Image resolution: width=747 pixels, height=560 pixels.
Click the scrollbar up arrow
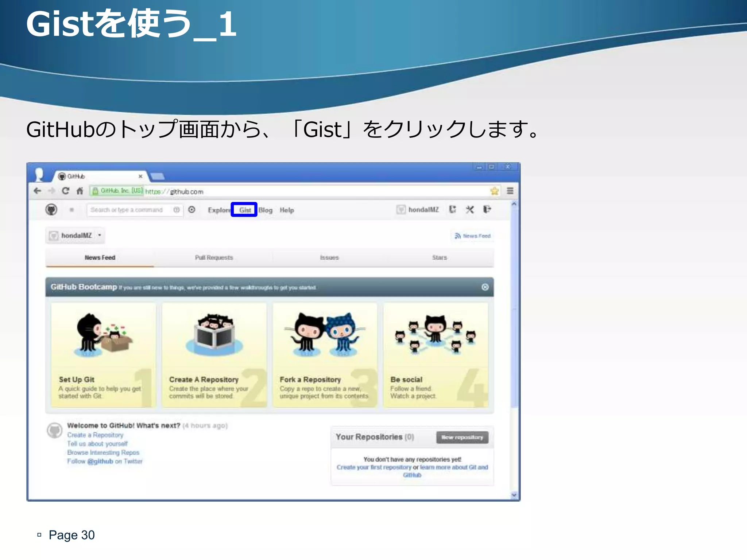[x=514, y=204]
